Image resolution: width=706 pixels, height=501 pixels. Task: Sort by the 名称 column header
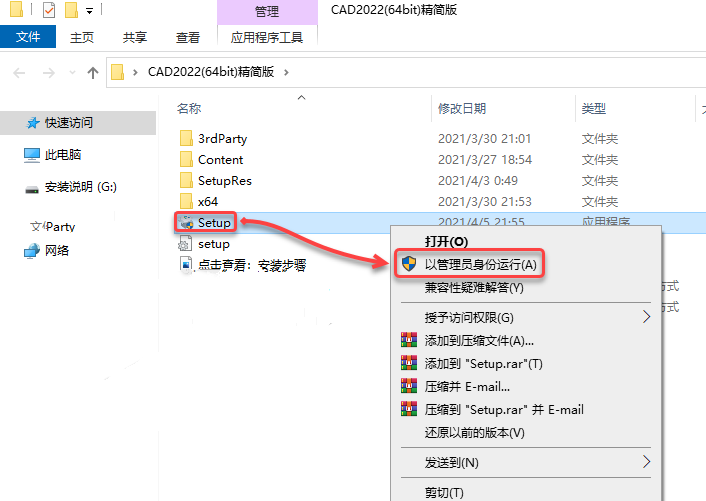[189, 108]
